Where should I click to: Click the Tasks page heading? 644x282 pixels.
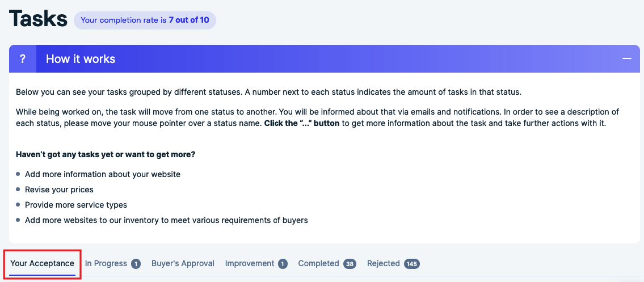[38, 19]
